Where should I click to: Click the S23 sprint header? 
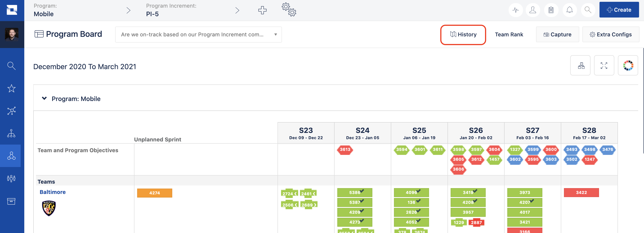pyautogui.click(x=306, y=133)
